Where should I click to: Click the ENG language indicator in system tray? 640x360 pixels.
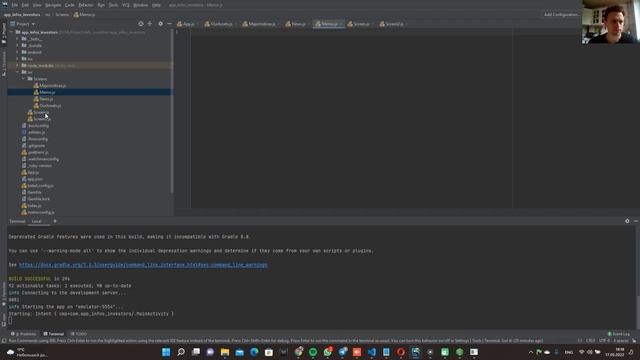(569, 352)
